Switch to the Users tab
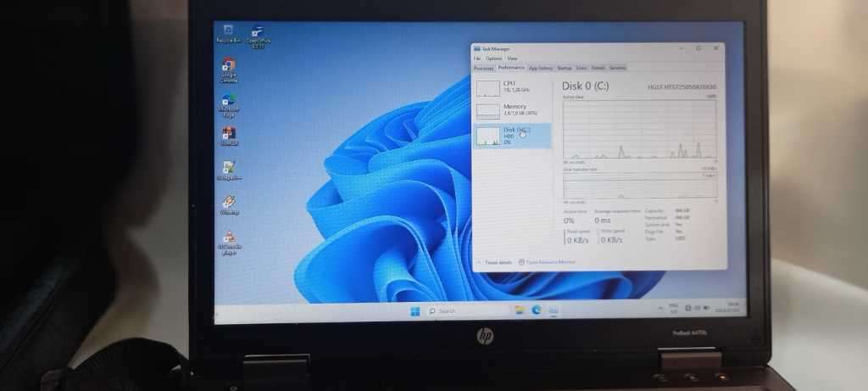 click(581, 68)
